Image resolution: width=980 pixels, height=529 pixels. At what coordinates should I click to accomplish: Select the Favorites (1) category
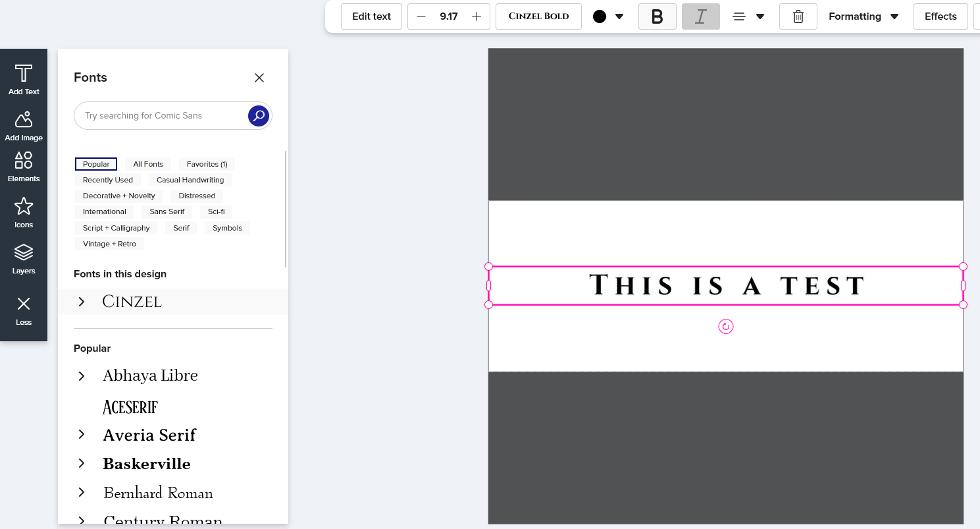point(207,164)
